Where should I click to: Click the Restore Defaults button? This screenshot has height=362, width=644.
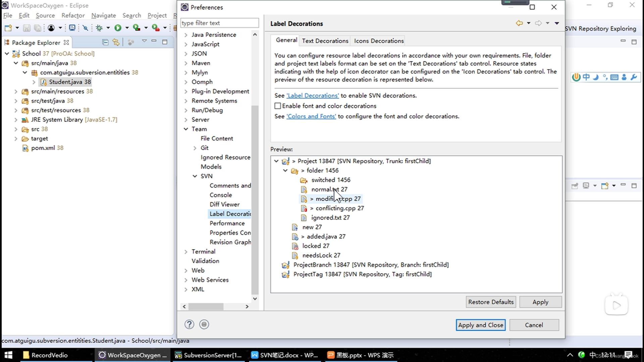pyautogui.click(x=491, y=302)
